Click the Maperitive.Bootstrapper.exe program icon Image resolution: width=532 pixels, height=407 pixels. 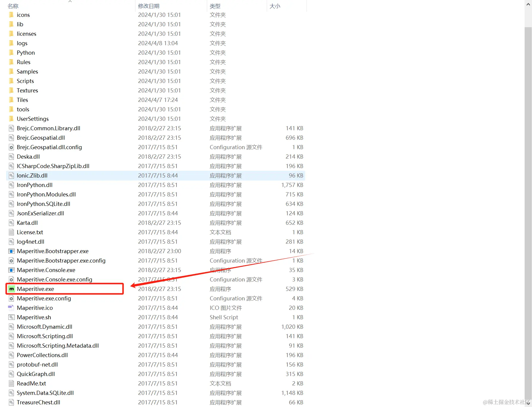[12, 251]
